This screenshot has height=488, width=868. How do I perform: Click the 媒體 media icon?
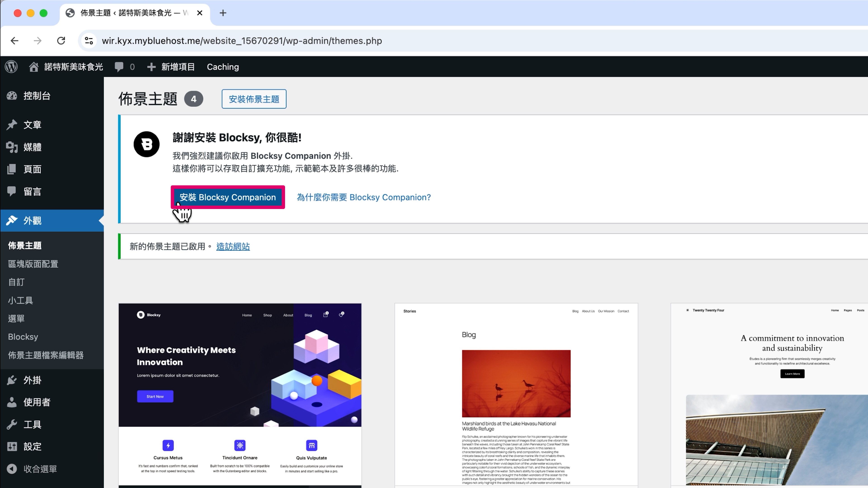[x=12, y=147]
